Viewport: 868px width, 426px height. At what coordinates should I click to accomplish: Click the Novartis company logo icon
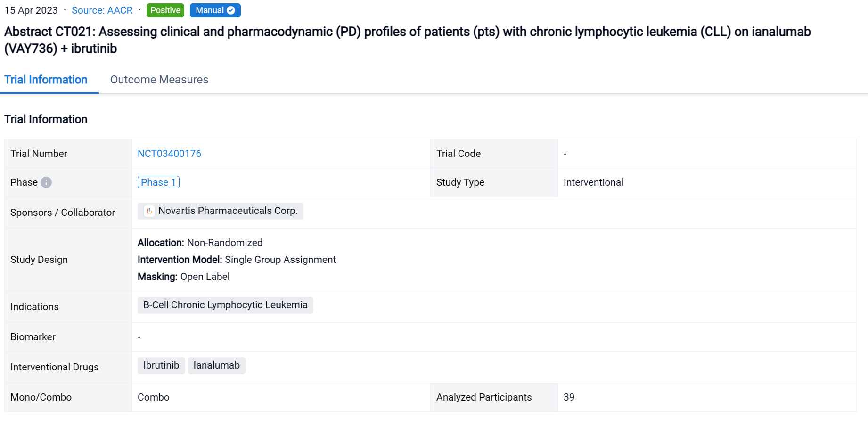point(149,211)
